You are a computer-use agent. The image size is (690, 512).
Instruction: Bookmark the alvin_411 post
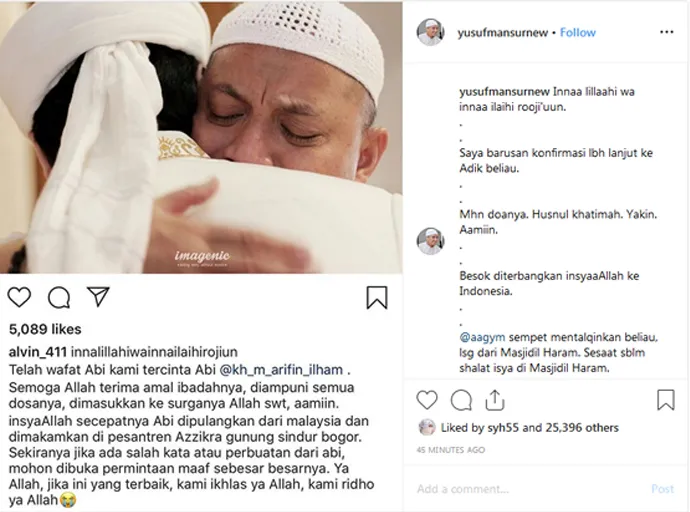pyautogui.click(x=377, y=297)
